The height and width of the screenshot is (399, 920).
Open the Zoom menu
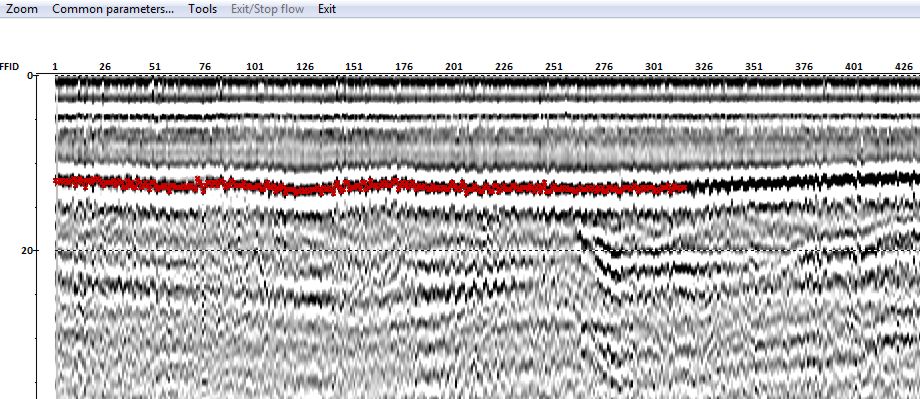[22, 9]
